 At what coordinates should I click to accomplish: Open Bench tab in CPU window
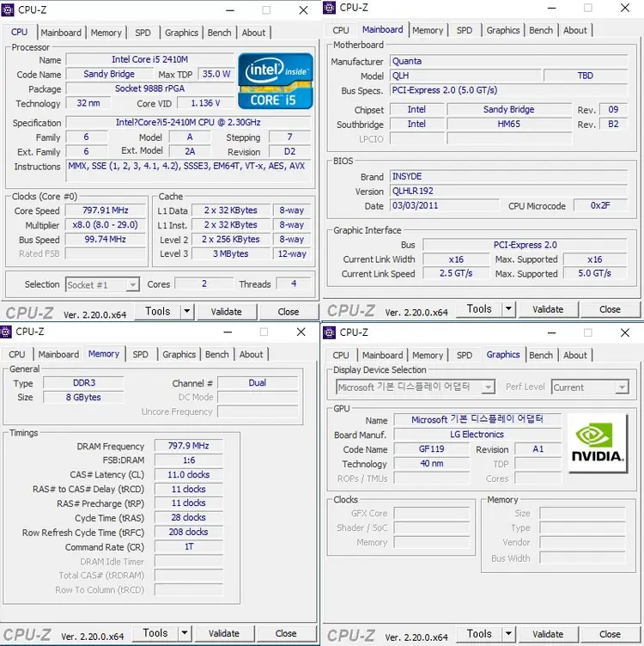coord(219,33)
